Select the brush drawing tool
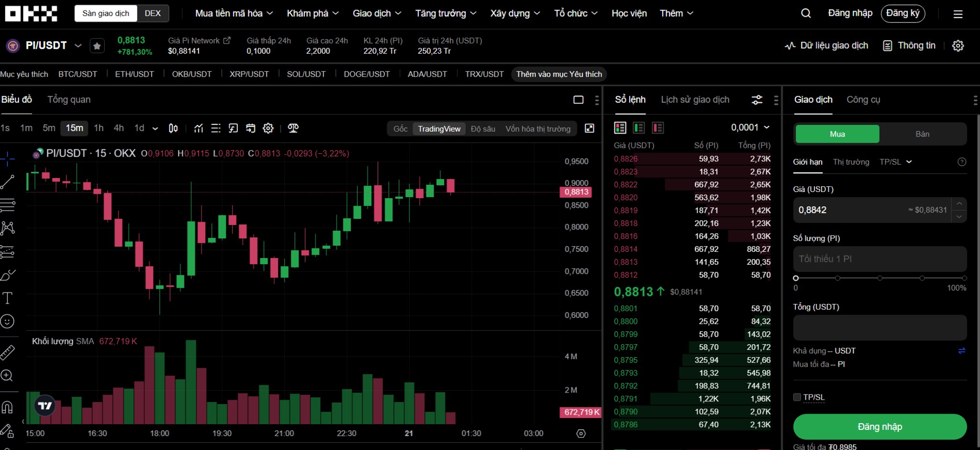This screenshot has height=450, width=980. (x=7, y=275)
